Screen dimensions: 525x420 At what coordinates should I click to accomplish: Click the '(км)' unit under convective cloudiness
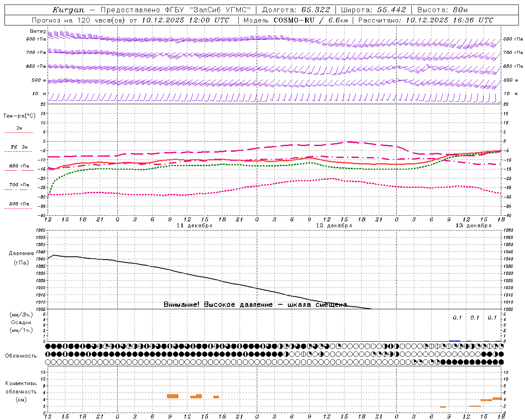[x=21, y=399]
